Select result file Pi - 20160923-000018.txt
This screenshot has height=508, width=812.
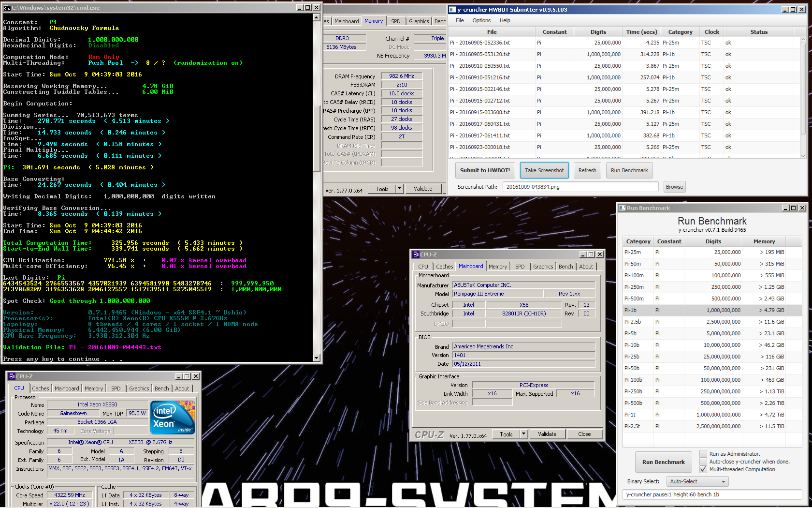623,147
